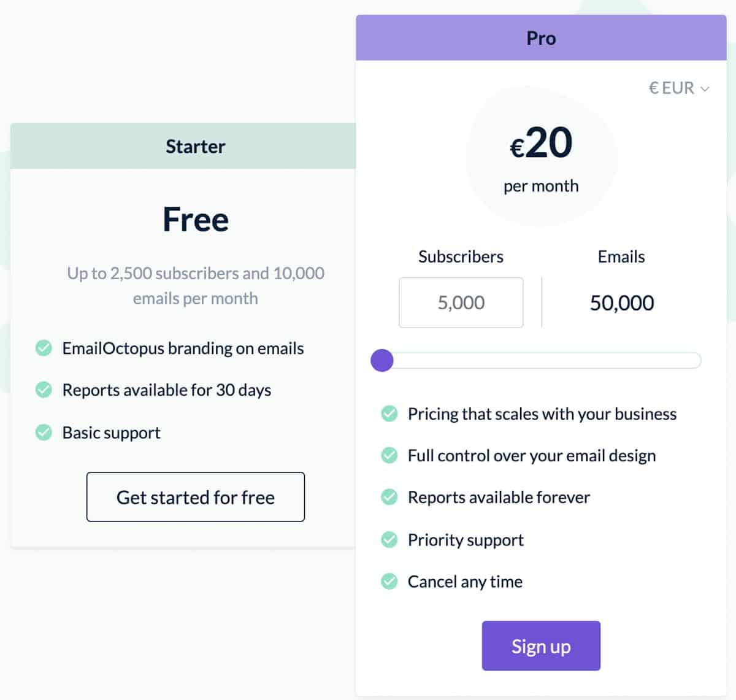The height and width of the screenshot is (700, 736).
Task: Click the purple subscriber slider handle
Action: point(382,361)
